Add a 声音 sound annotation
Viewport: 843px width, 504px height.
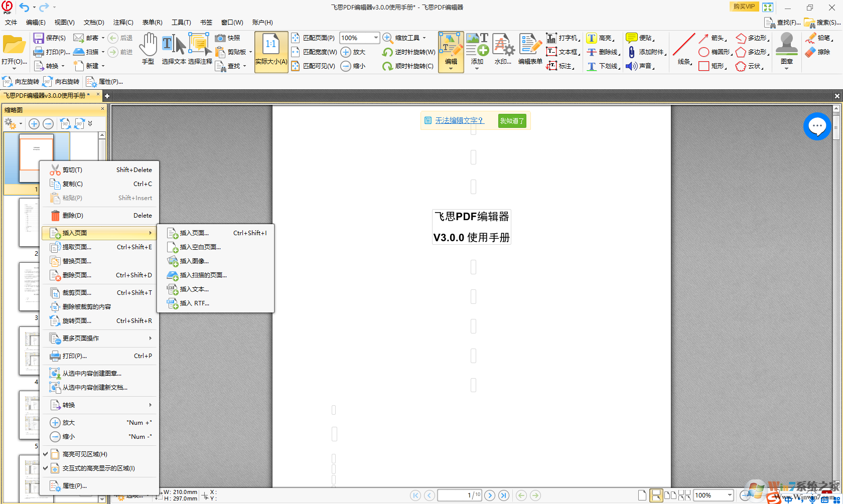642,66
